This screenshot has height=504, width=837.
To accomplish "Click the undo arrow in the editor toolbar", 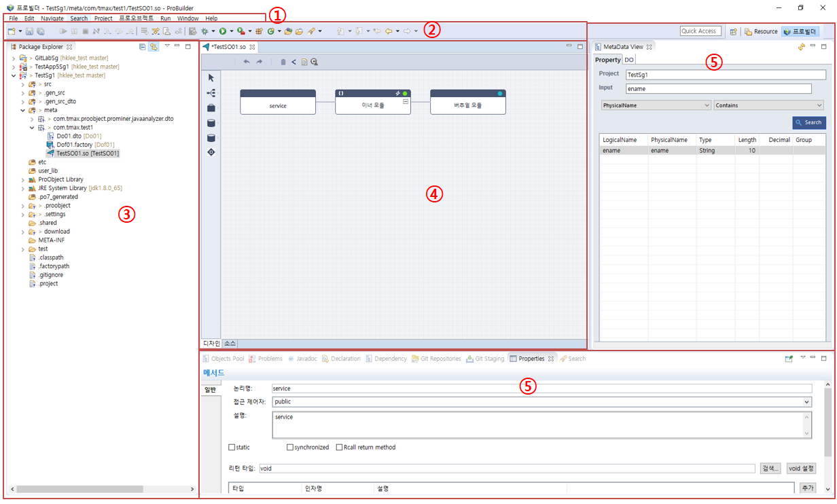I will (247, 62).
